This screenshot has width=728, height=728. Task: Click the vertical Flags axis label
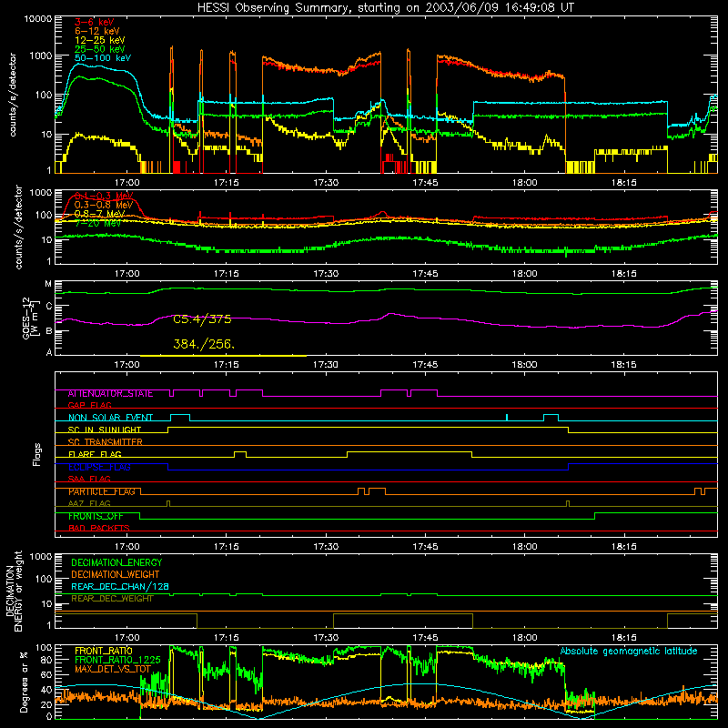(36, 454)
